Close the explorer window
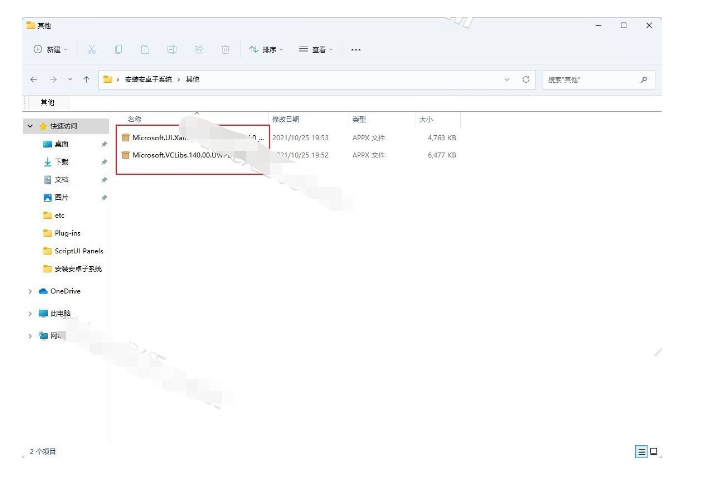The height and width of the screenshot is (481, 710). [649, 25]
